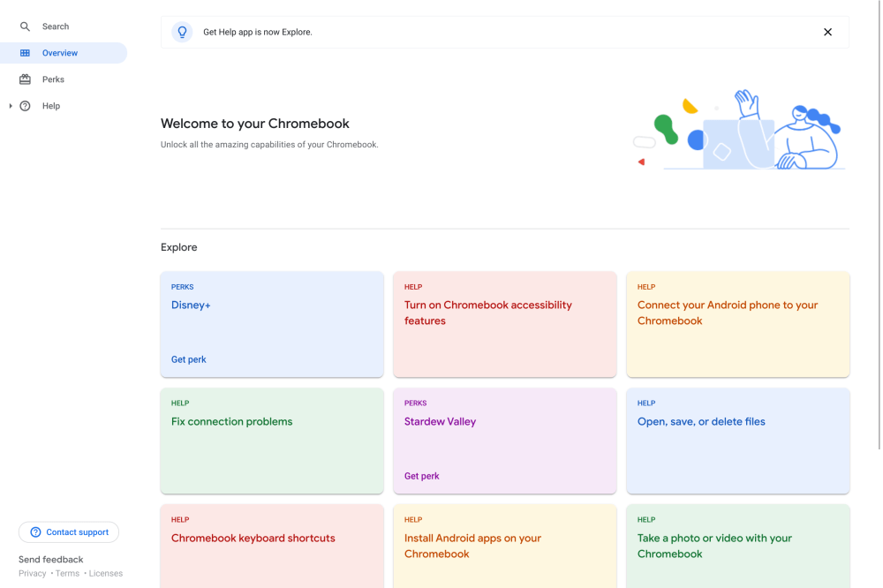This screenshot has height=588, width=883.
Task: Expand the Help section arrow
Action: 11,106
